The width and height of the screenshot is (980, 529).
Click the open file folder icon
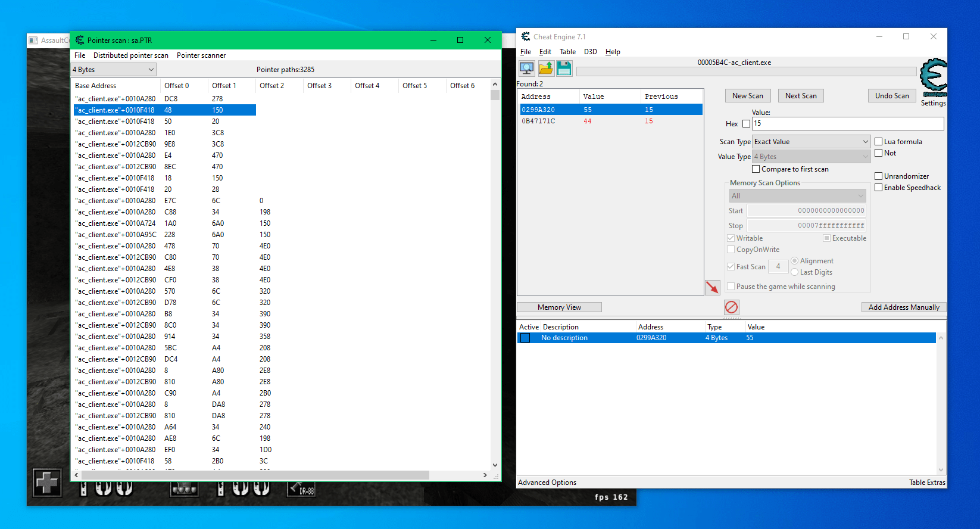click(x=545, y=69)
